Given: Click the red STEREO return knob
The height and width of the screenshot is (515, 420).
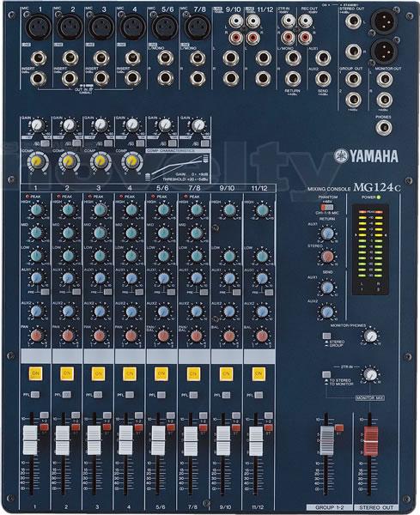Looking at the screenshot, I should coord(326,256).
